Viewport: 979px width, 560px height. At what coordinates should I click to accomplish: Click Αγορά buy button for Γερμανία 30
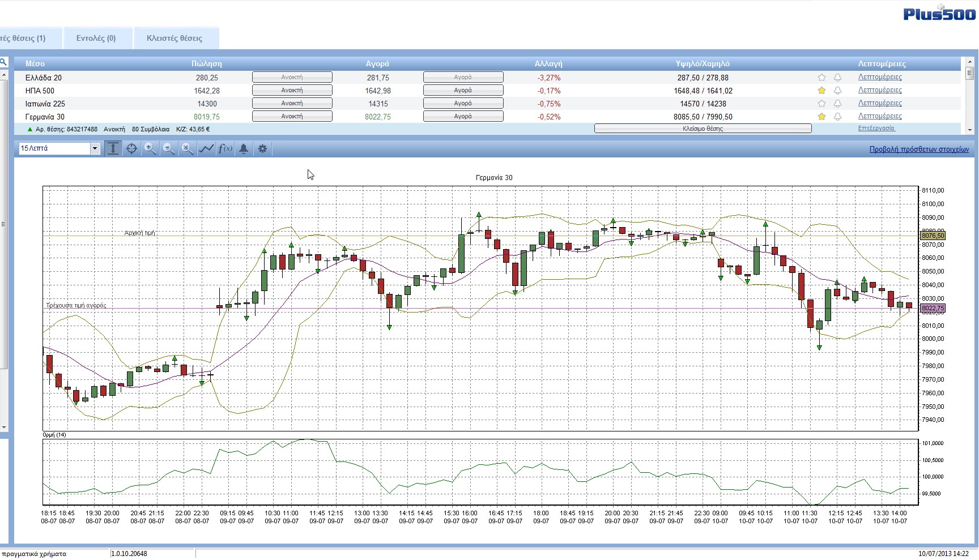463,116
